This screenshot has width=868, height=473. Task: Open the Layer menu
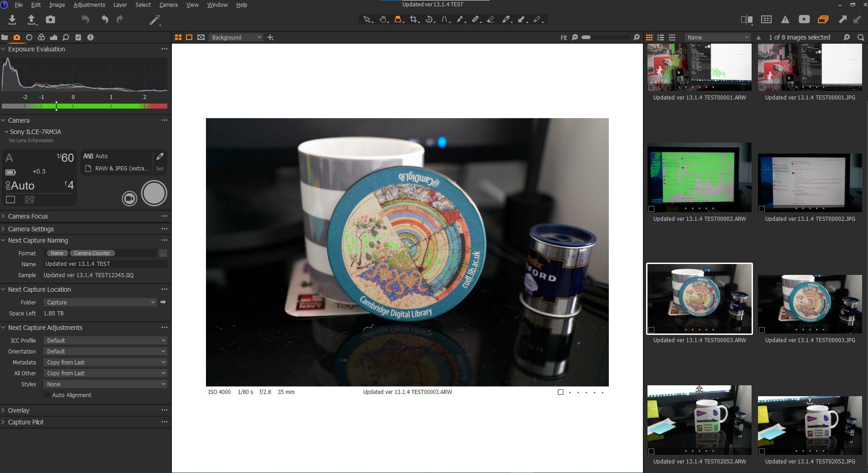[120, 5]
